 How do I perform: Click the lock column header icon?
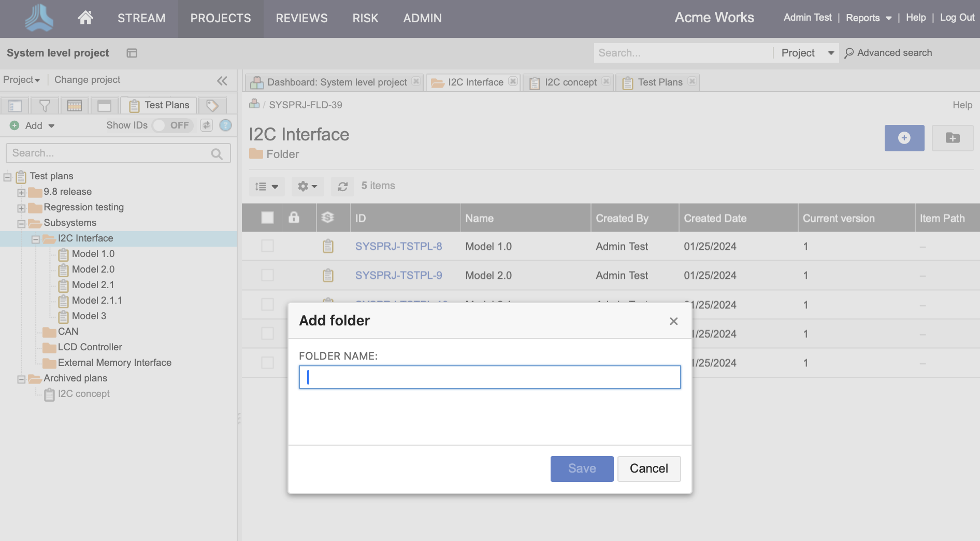(x=294, y=218)
